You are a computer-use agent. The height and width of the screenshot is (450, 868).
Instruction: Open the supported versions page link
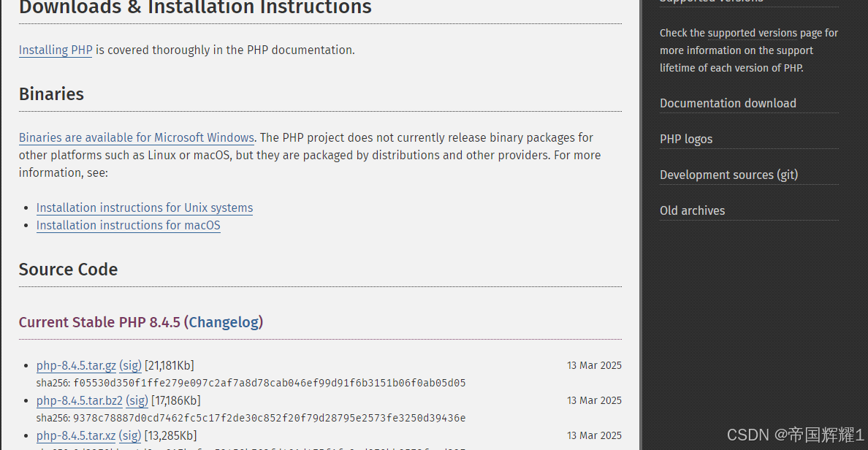tap(753, 33)
